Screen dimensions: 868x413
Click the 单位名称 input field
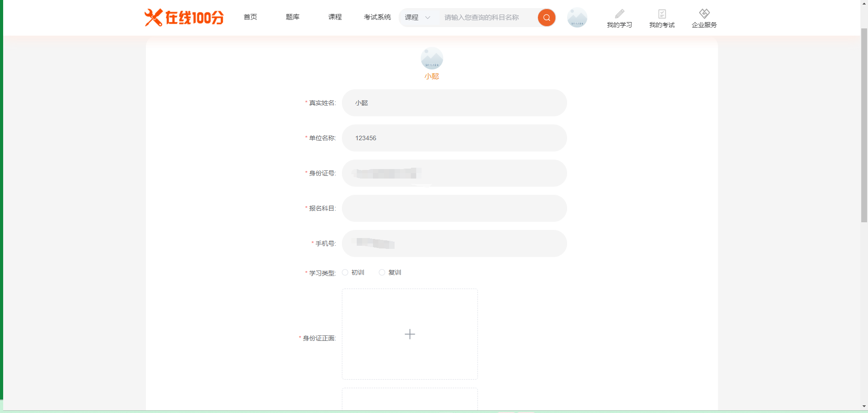click(x=454, y=138)
